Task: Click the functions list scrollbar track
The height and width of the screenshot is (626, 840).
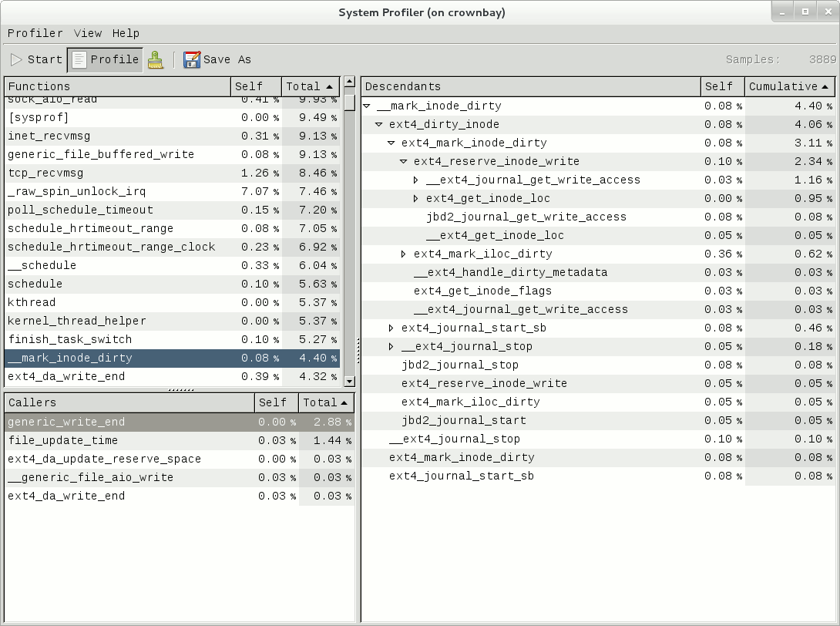Action: 349,231
